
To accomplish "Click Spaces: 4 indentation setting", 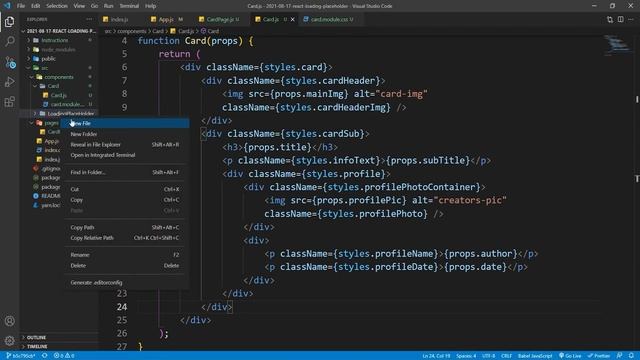I will 466,356.
